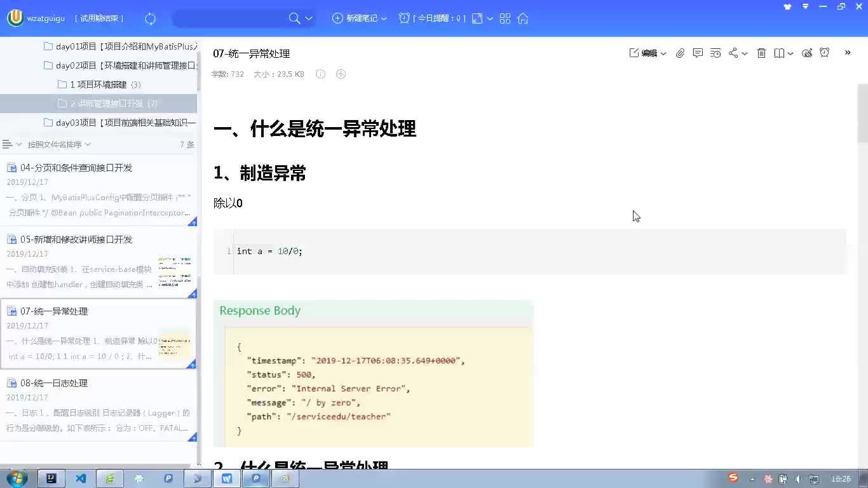Viewport: 868px width, 488px height.
Task: Click the share icon
Action: tap(733, 53)
